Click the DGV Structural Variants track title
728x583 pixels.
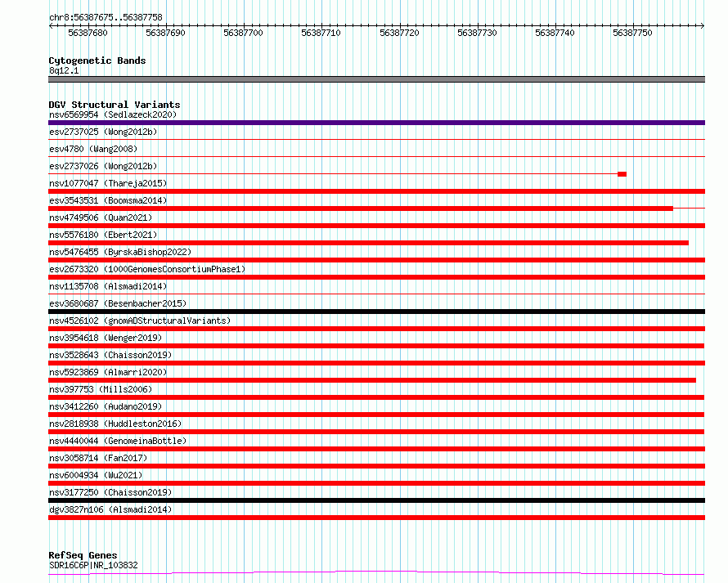pos(115,105)
